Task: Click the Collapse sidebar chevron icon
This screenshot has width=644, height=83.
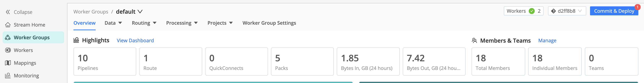Action: click(8, 12)
